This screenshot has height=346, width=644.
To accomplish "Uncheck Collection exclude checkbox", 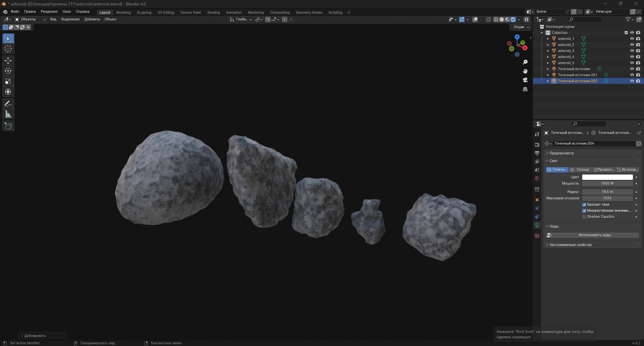I will tap(626, 33).
